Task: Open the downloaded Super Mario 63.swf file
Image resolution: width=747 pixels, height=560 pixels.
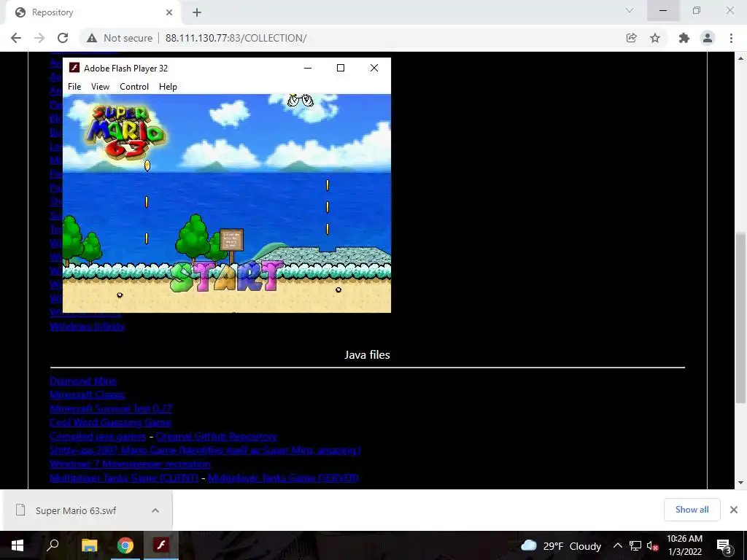Action: click(76, 510)
